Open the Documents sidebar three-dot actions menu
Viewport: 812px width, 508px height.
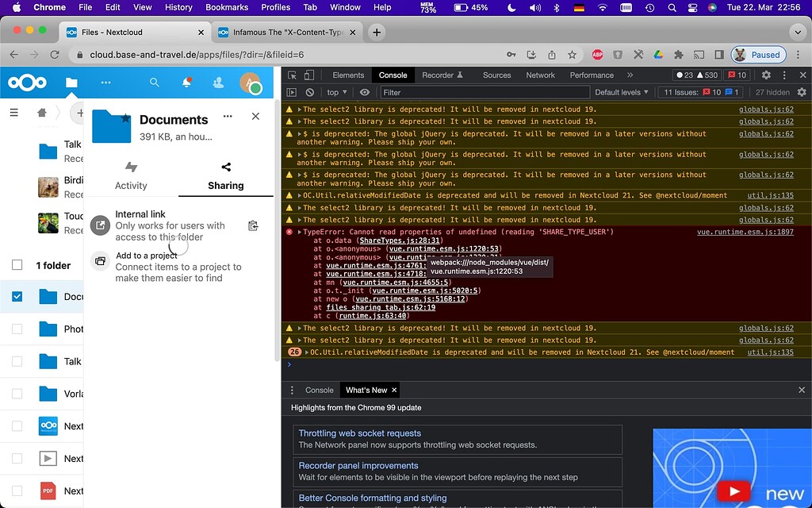click(x=228, y=116)
